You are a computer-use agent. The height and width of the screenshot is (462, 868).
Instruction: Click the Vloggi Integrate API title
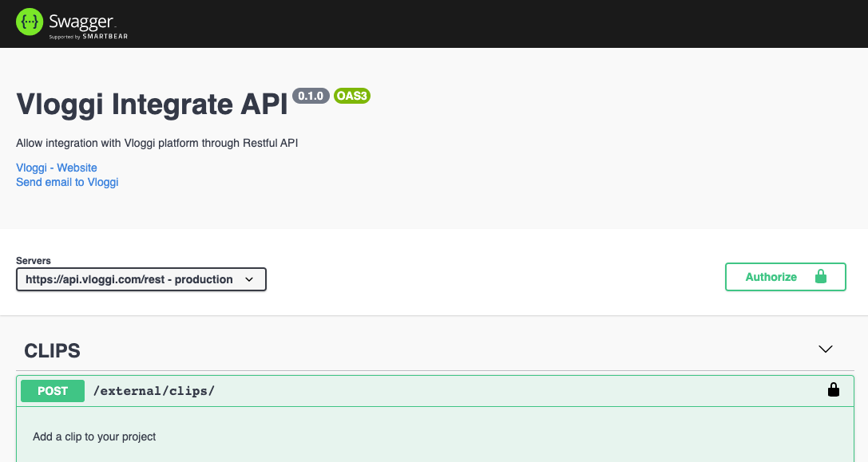[x=152, y=104]
